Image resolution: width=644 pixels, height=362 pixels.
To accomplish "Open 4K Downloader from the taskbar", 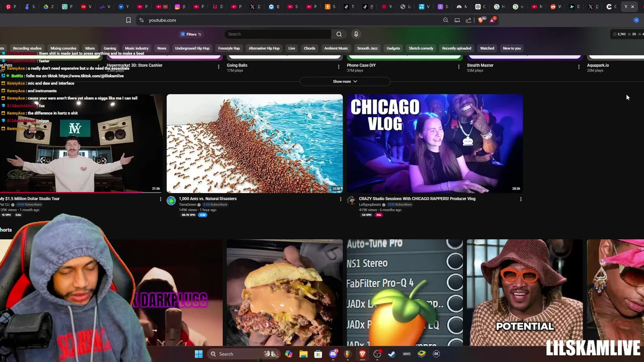I will (x=436, y=354).
